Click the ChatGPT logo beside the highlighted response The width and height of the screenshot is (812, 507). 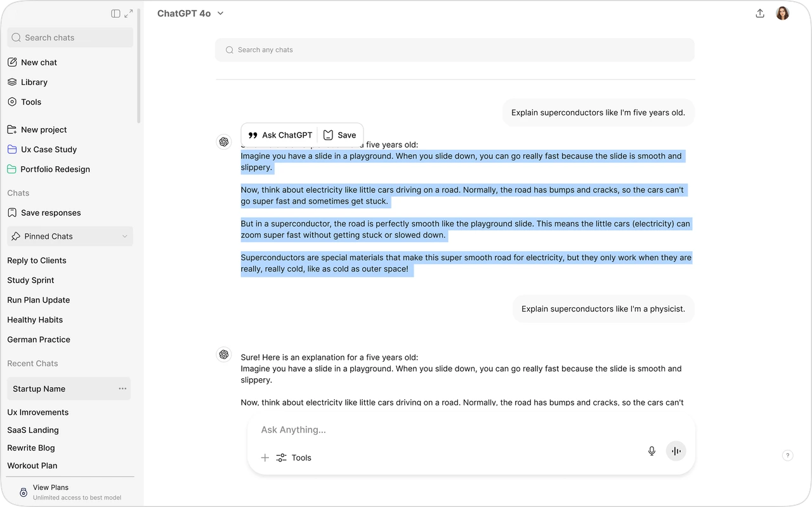(224, 142)
